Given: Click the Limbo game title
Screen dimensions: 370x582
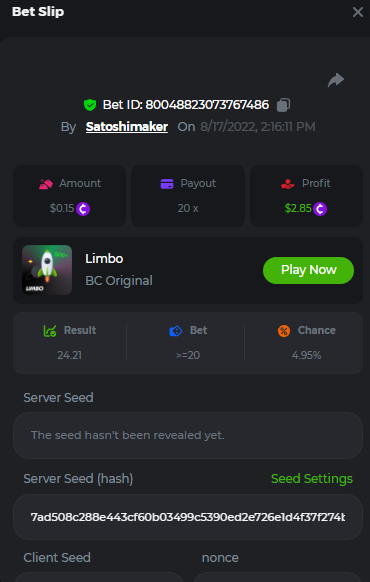Looking at the screenshot, I should [104, 259].
